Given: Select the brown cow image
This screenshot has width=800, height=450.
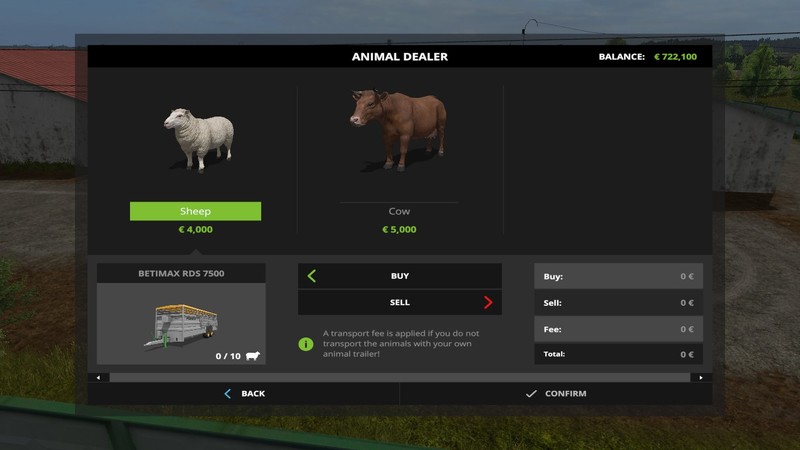Looking at the screenshot, I should click(398, 129).
